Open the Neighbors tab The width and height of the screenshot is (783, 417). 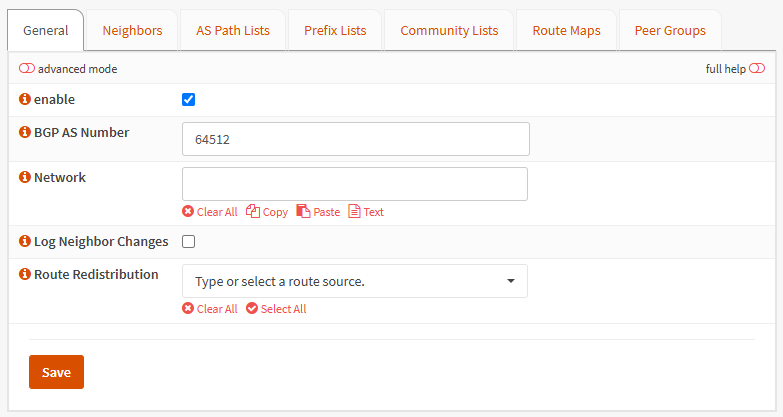click(x=132, y=30)
